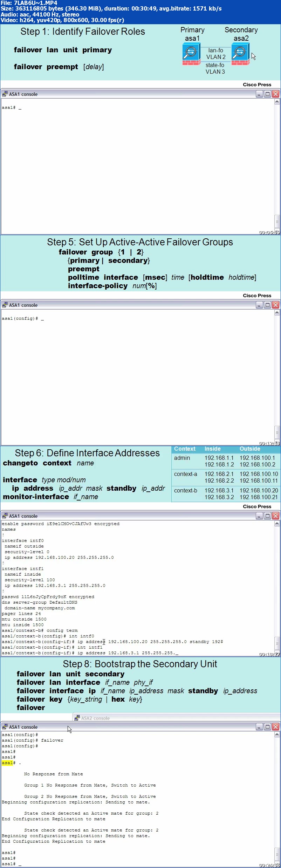
Task: Click the 'context-b' table cell
Action: pyautogui.click(x=186, y=491)
